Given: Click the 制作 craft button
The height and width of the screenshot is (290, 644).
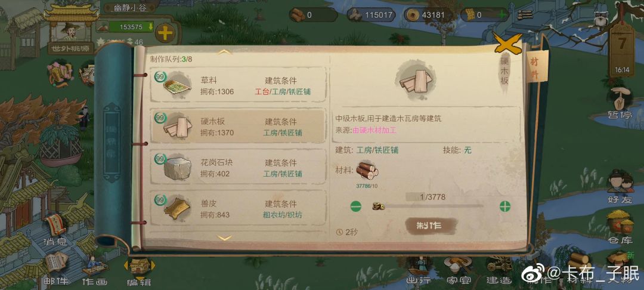Looking at the screenshot, I should [x=431, y=226].
